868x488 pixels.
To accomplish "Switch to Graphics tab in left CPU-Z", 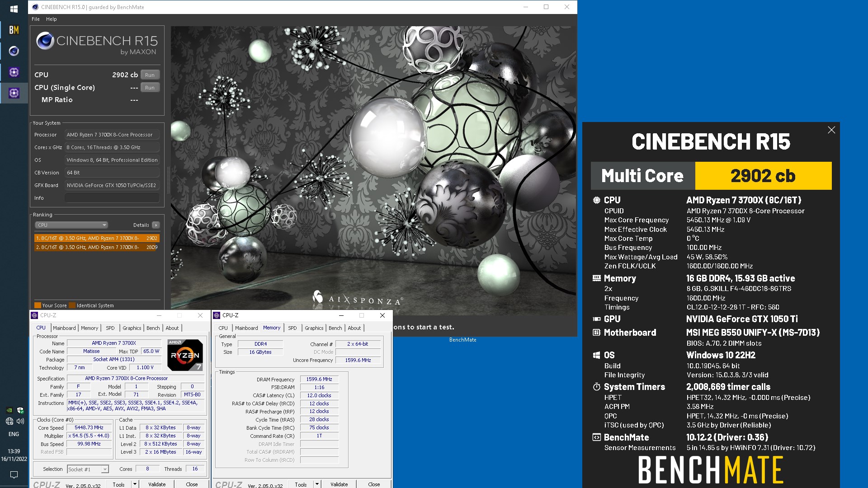I will click(132, 328).
